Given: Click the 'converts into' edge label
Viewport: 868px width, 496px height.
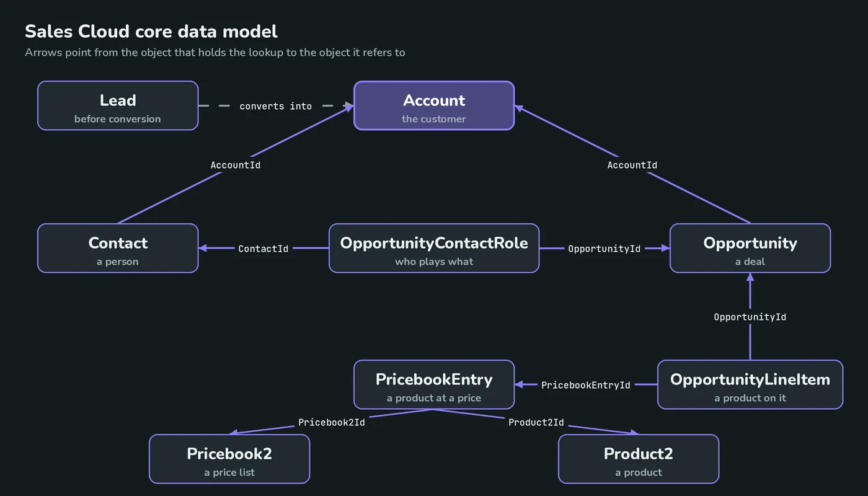Looking at the screenshot, I should click(276, 106).
